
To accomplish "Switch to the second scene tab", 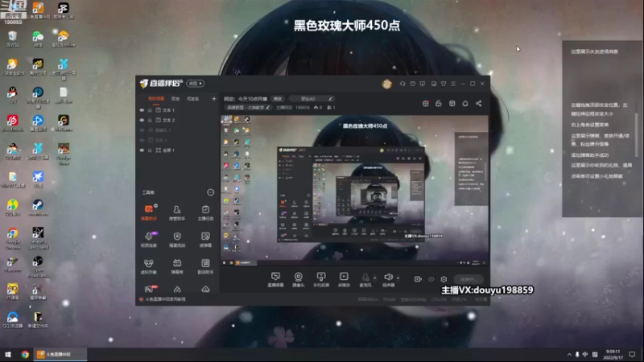I will click(175, 99).
